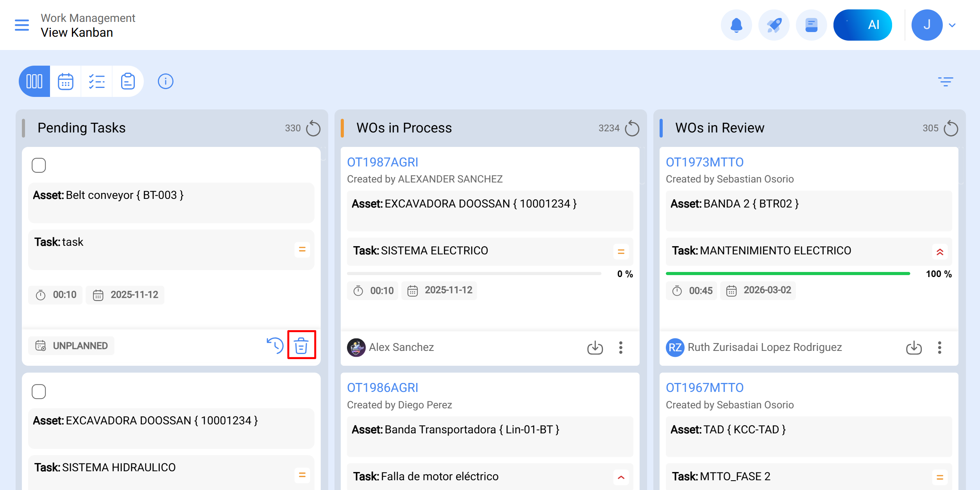
Task: Download work order OT1987AGRI
Action: pos(595,347)
